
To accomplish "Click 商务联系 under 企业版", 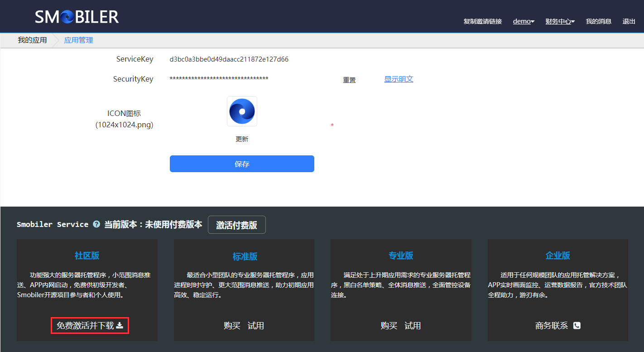I will [x=552, y=326].
